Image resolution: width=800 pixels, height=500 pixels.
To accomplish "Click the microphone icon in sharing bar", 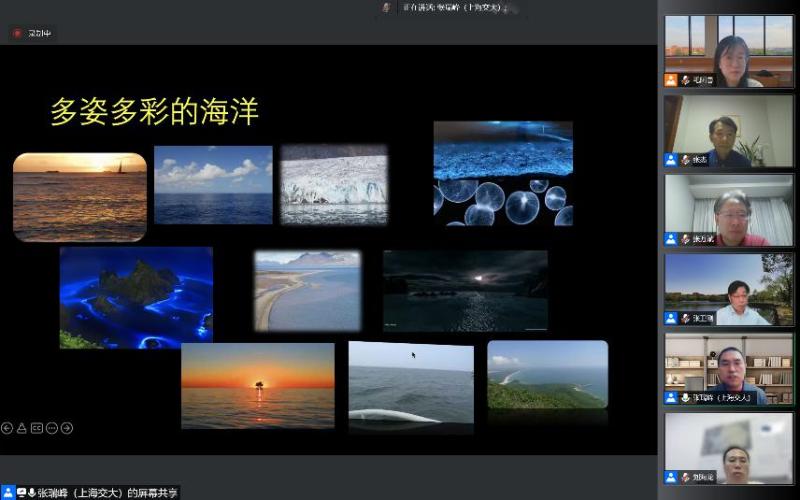I will pos(32,493).
